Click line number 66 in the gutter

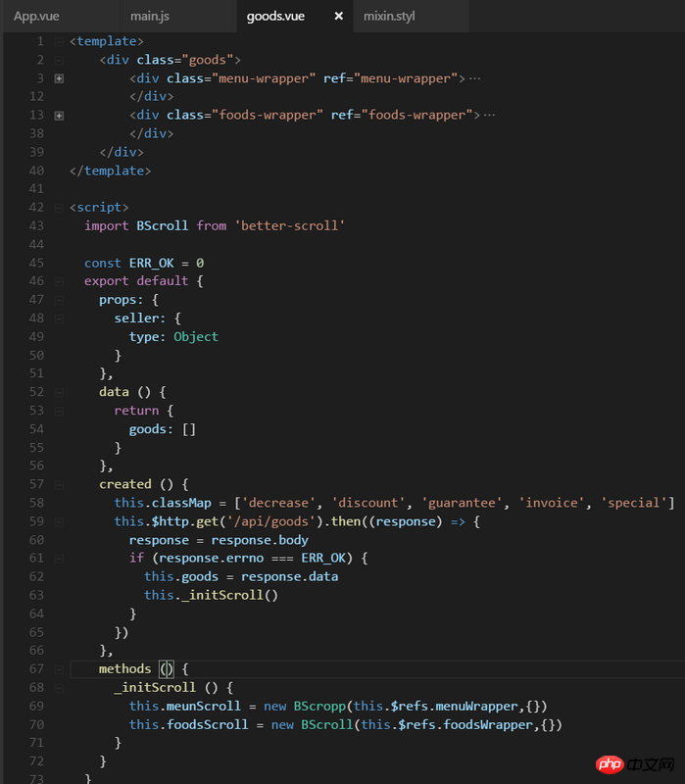coord(36,651)
